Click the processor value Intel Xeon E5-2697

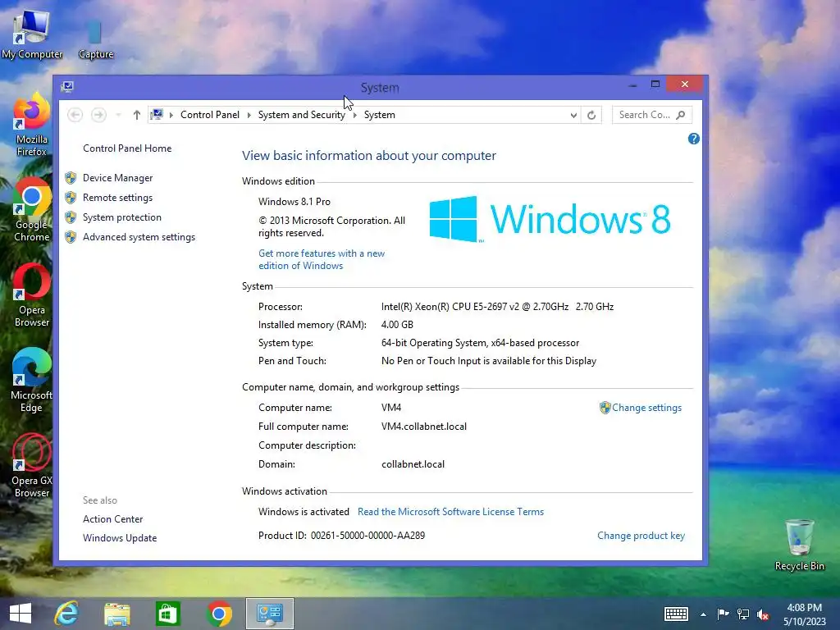(x=497, y=307)
